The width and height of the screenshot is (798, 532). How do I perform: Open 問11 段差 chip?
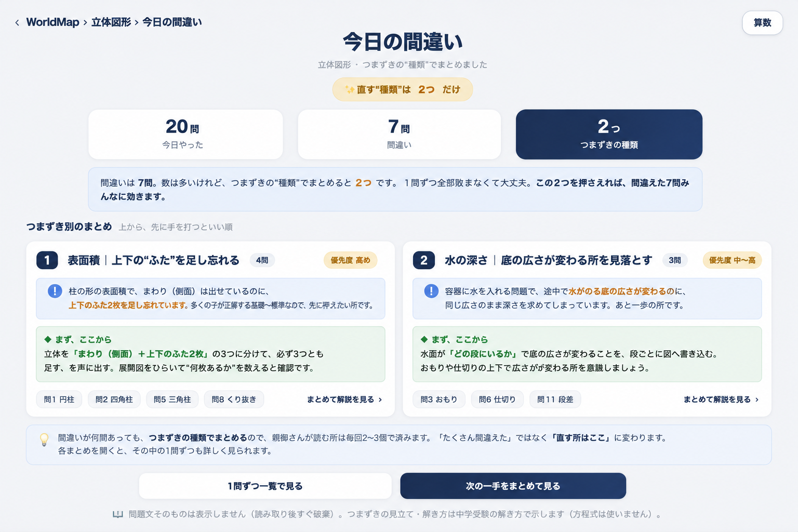(555, 400)
